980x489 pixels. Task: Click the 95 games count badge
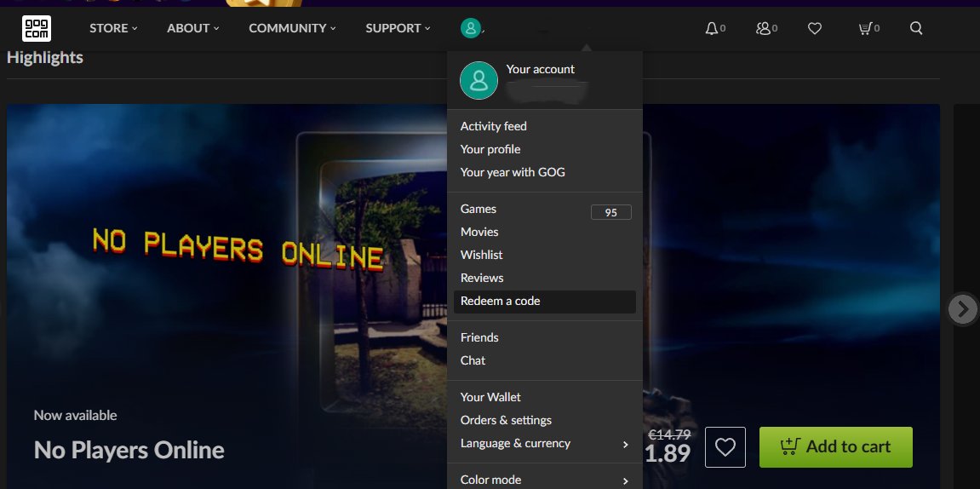coord(610,213)
